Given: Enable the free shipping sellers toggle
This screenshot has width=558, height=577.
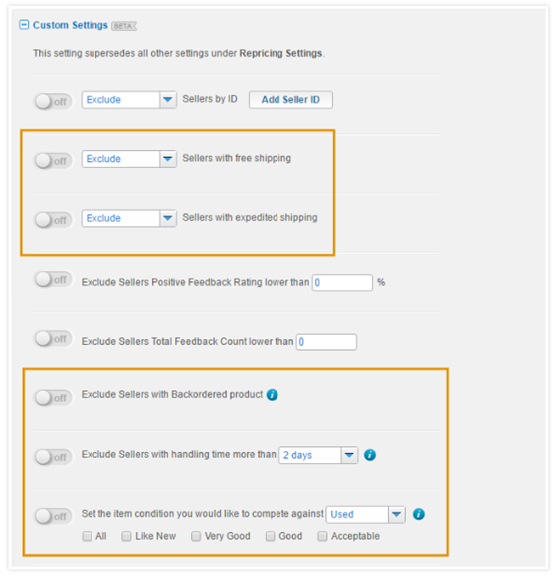Looking at the screenshot, I should [53, 161].
